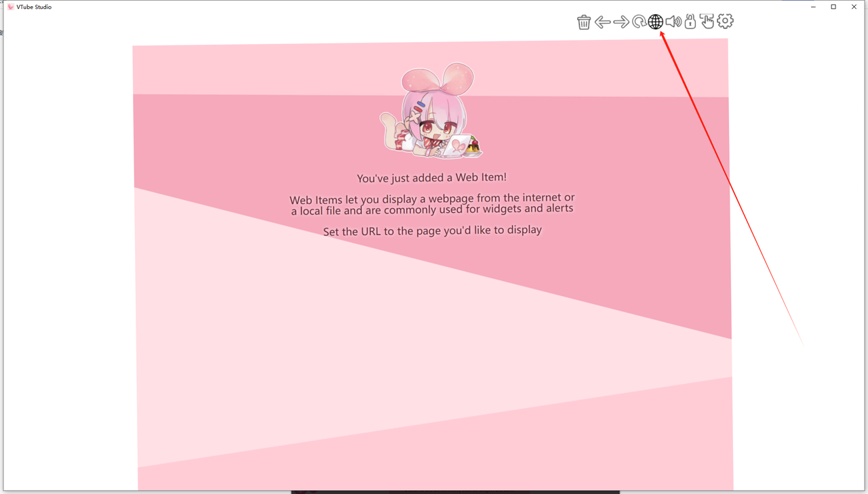Minimize the VTube Studio window
868x494 pixels.
[813, 7]
